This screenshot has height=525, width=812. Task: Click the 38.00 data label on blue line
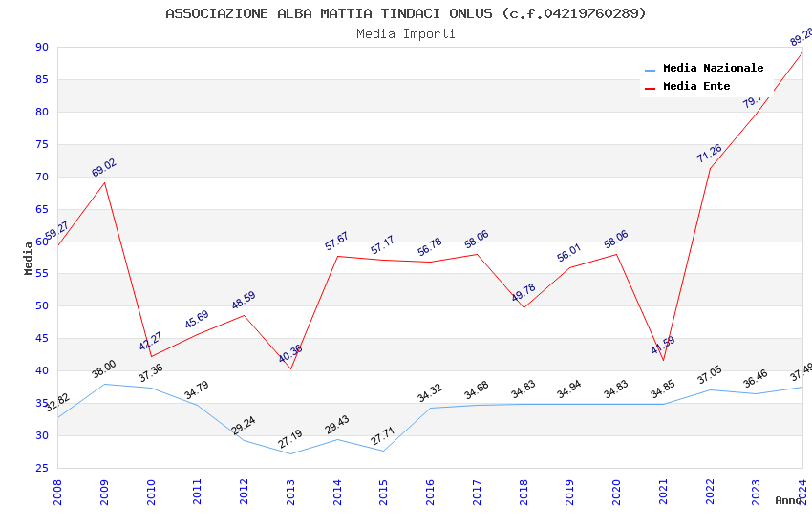click(x=104, y=369)
